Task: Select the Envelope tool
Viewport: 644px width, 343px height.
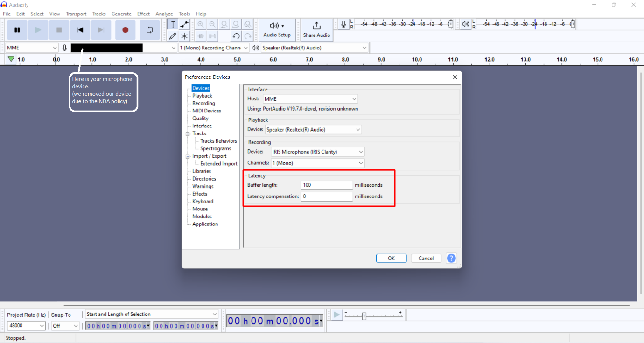Action: pyautogui.click(x=184, y=25)
